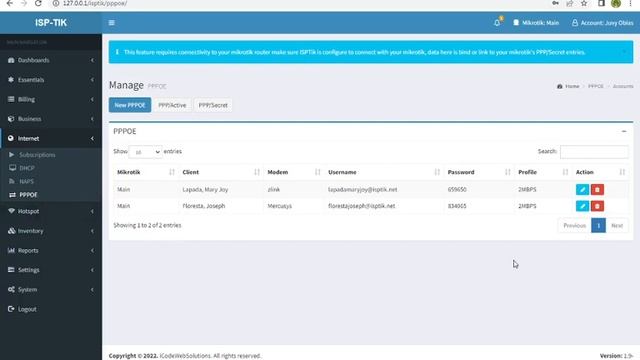Expand the Essentials sidebar menu

(51, 80)
